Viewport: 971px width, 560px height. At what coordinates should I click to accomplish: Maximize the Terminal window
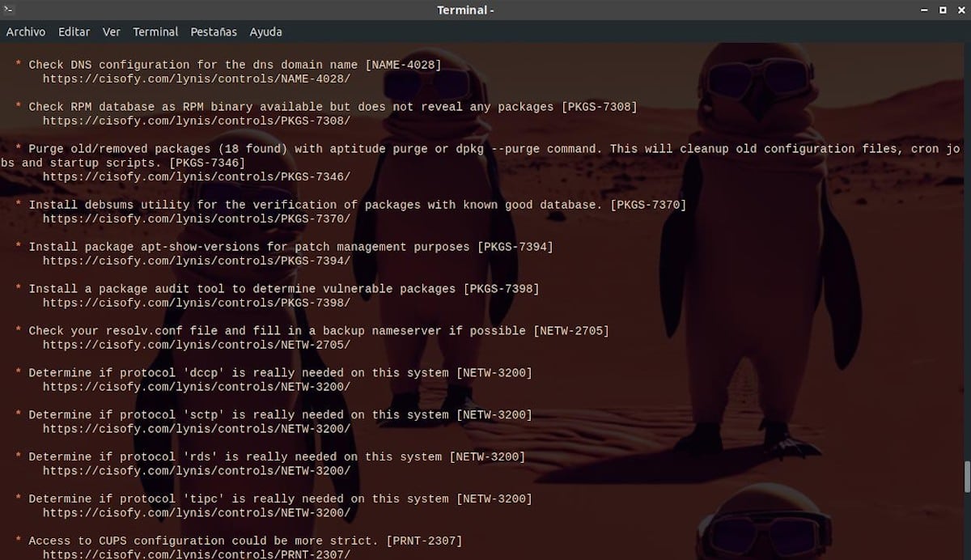(943, 10)
